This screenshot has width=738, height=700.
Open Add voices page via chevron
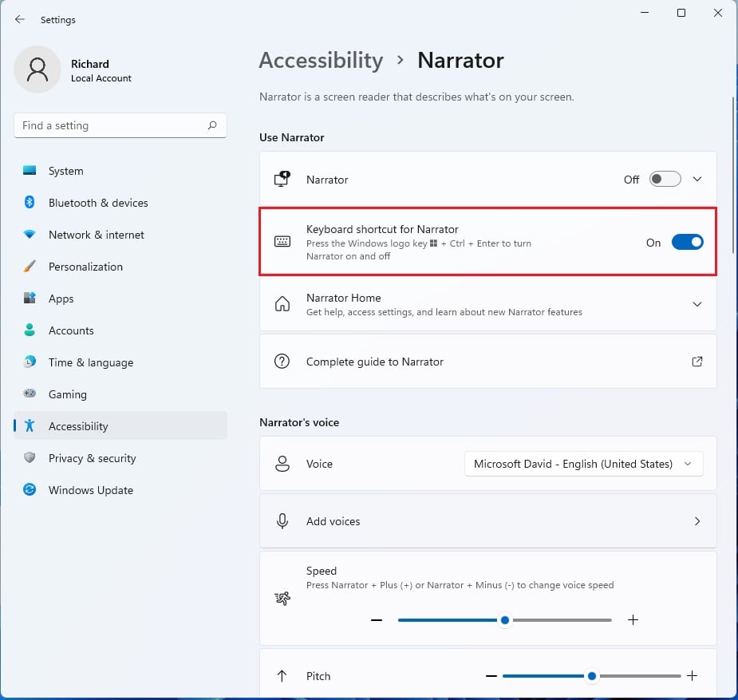coord(697,521)
